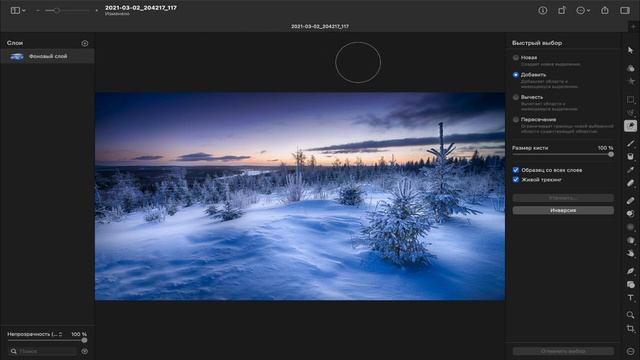This screenshot has height=360, width=640.
Task: Select the 'Фоновый слой' layer name
Action: point(48,56)
